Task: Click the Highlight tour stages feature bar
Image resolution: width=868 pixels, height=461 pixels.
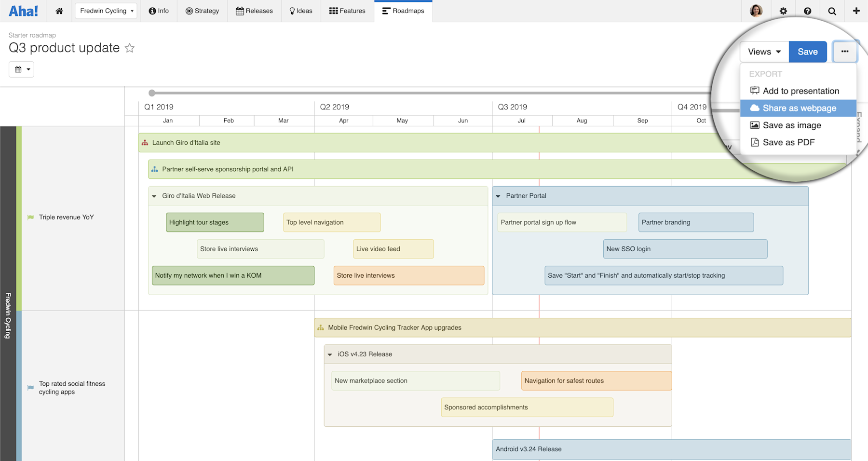Action: point(215,222)
